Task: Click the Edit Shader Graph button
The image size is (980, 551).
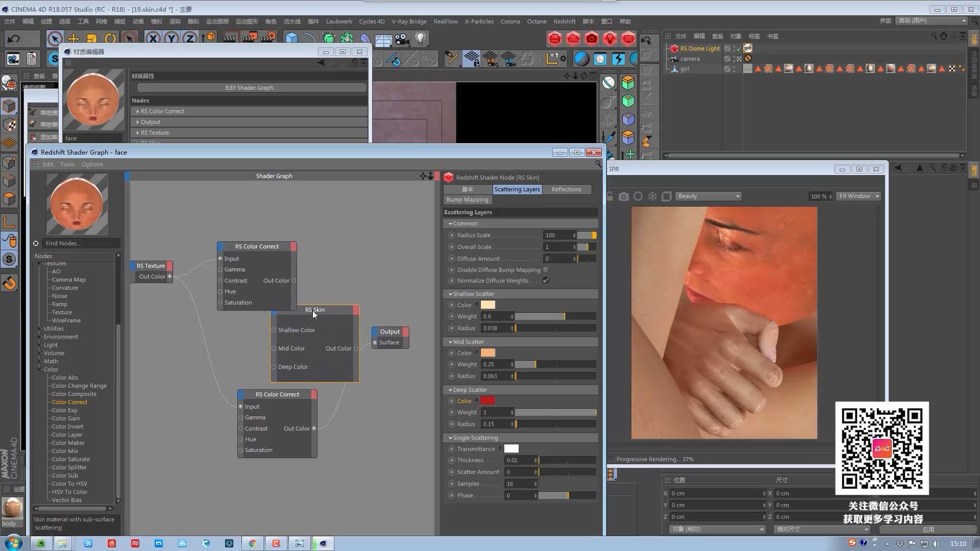Action: (251, 88)
